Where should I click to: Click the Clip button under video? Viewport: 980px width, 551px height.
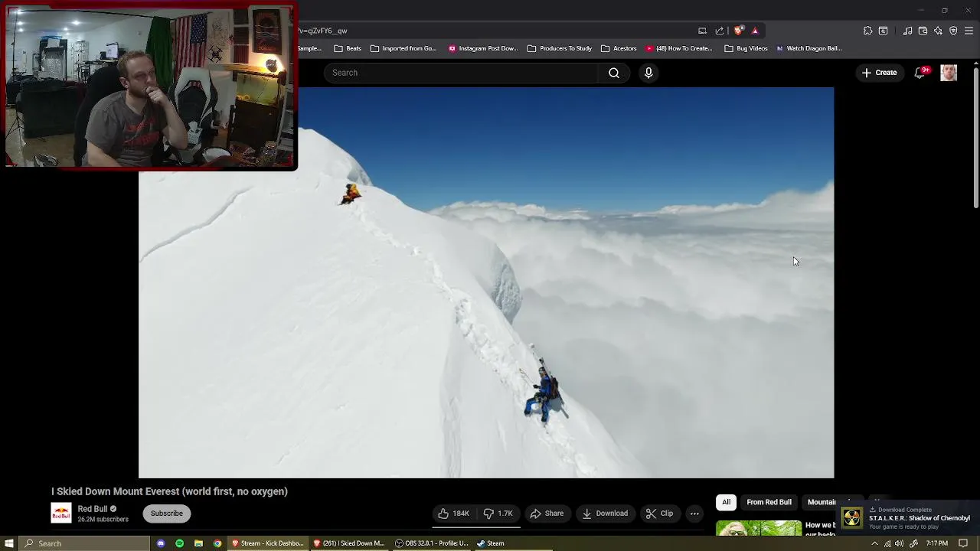tap(659, 514)
